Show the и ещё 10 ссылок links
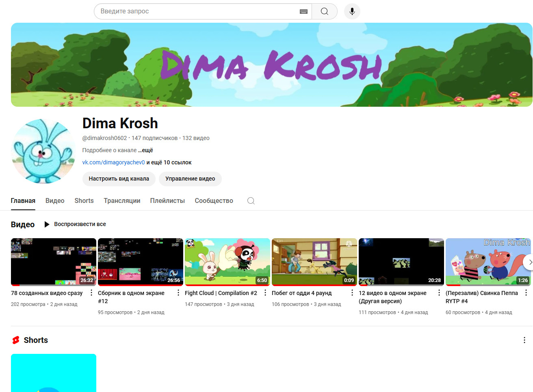 (x=169, y=162)
